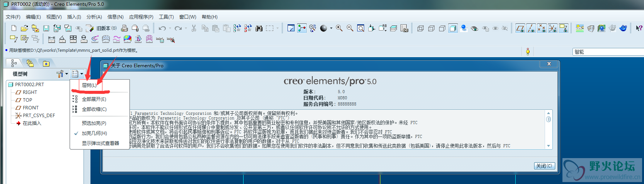Select PRT0002.PRT in model tree

click(26, 84)
